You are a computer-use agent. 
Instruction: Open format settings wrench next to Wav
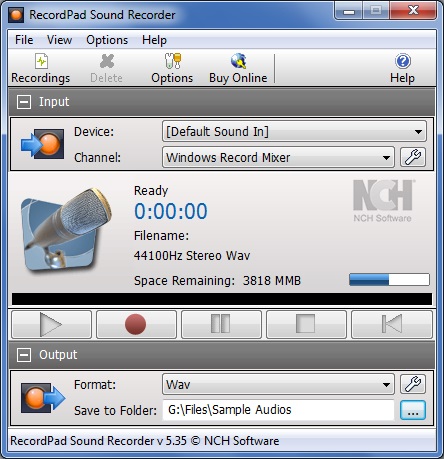point(413,384)
